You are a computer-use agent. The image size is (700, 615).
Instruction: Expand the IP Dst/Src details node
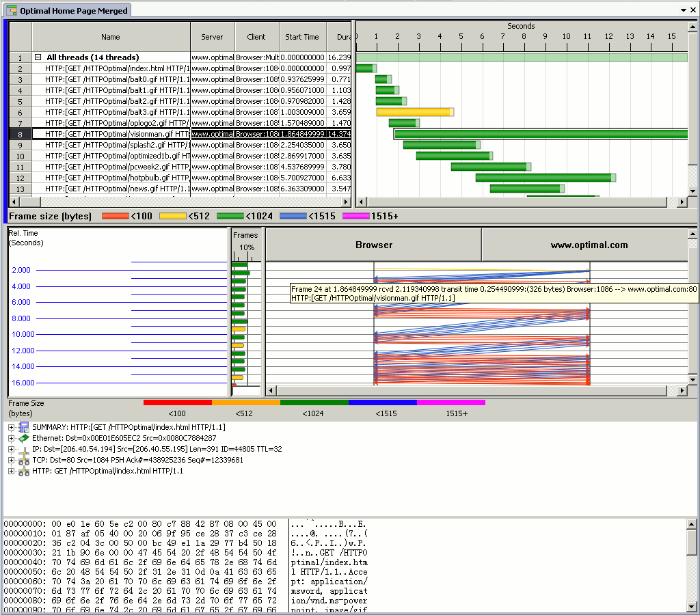11,449
